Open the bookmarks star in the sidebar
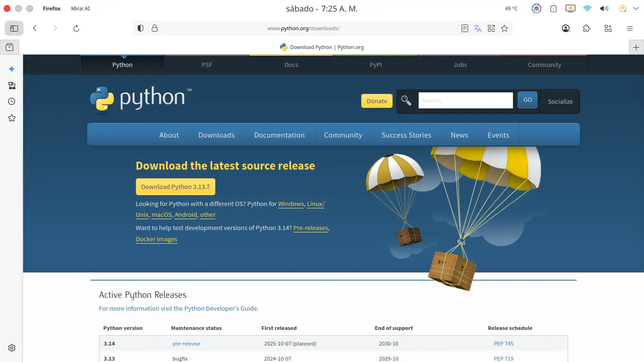This screenshot has height=362, width=644. [x=12, y=118]
